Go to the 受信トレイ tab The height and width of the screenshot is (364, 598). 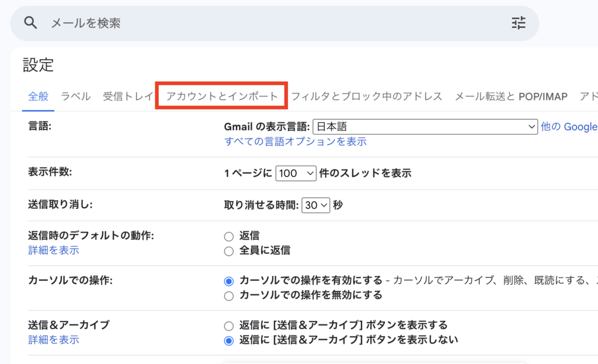click(x=128, y=96)
